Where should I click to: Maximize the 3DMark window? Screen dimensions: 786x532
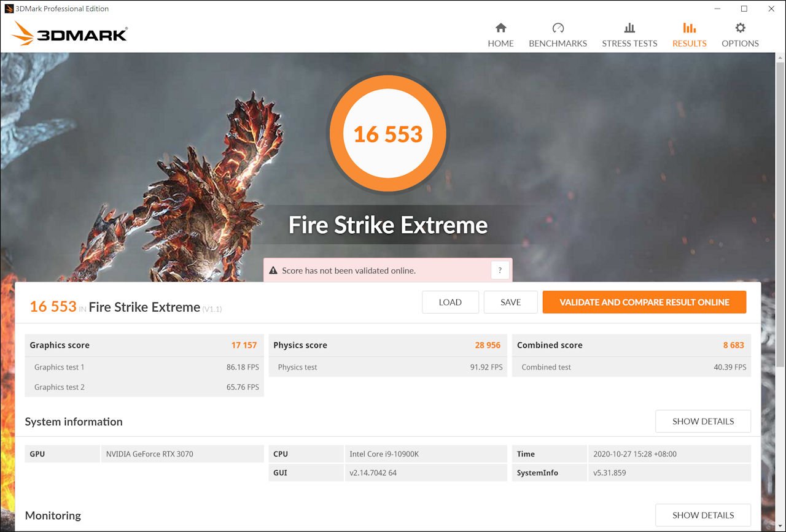(744, 9)
